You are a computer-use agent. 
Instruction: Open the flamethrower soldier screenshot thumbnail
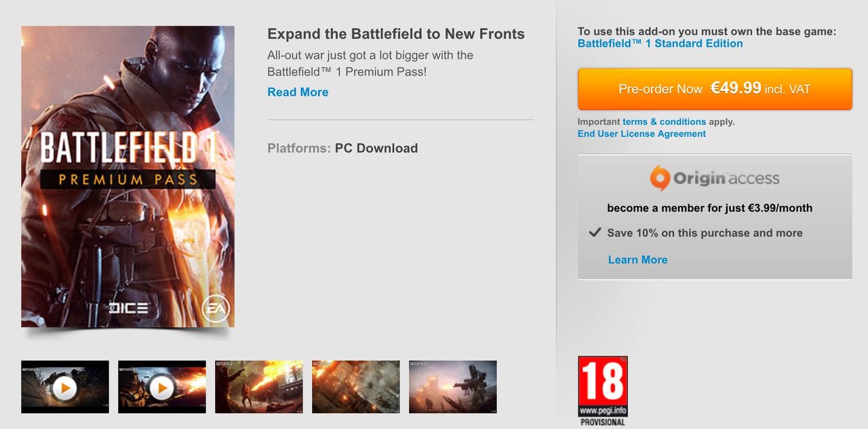(x=259, y=387)
